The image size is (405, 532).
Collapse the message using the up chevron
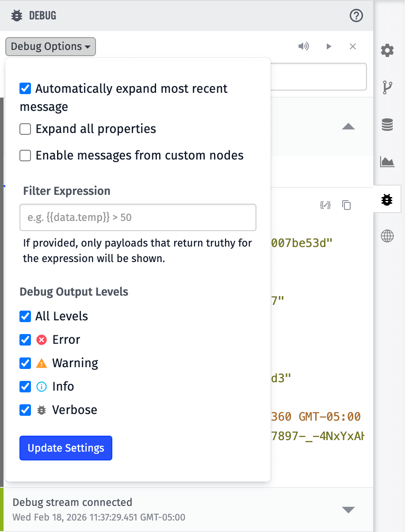pyautogui.click(x=348, y=126)
